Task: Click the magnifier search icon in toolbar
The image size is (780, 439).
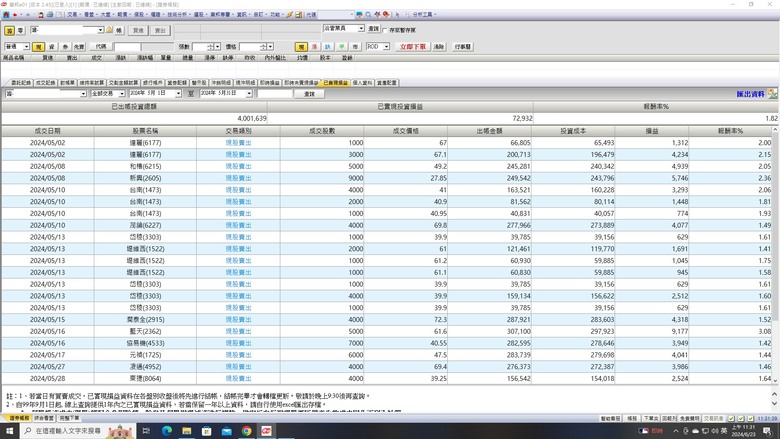Action: (368, 15)
